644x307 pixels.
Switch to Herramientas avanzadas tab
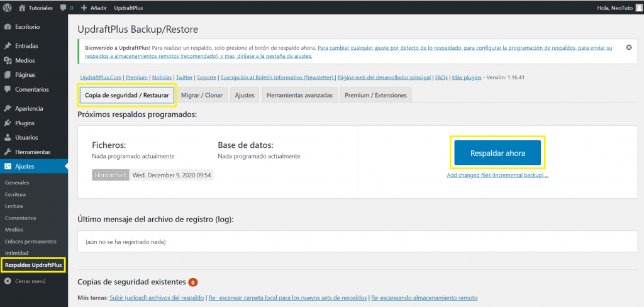(x=299, y=95)
